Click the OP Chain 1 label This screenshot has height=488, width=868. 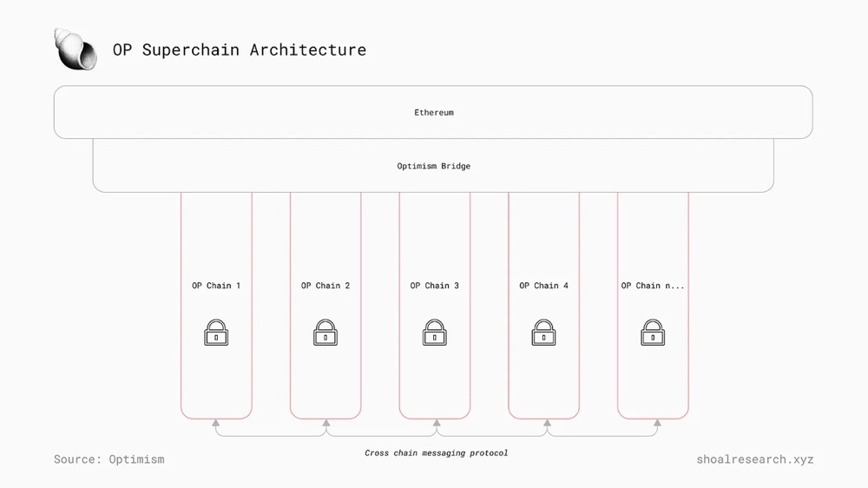(x=216, y=286)
